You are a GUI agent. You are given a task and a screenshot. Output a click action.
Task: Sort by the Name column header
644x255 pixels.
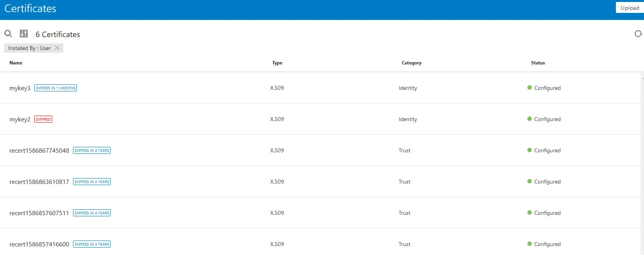point(16,63)
